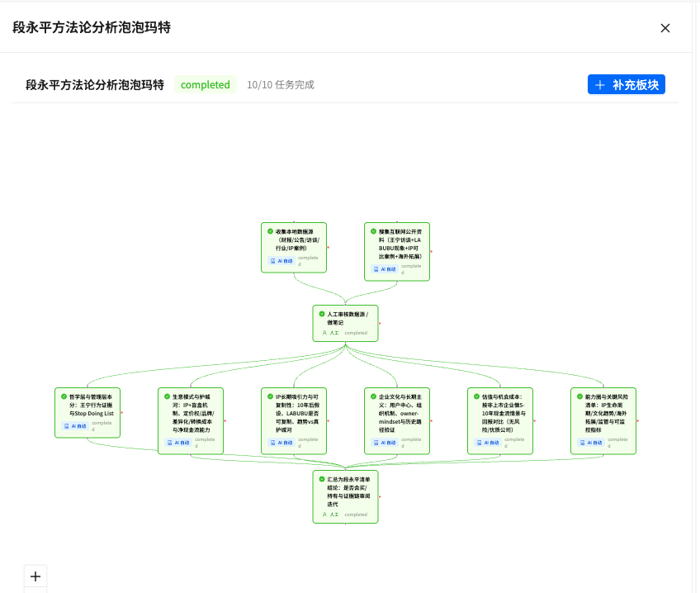Select the 生意模式与护城河 task title
This screenshot has width=700, height=593.
pyautogui.click(x=194, y=413)
